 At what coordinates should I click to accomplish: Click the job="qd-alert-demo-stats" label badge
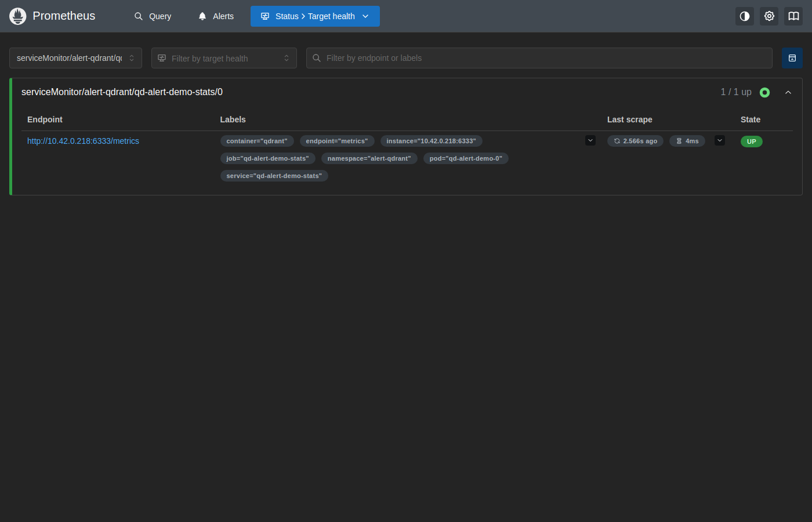tap(268, 158)
